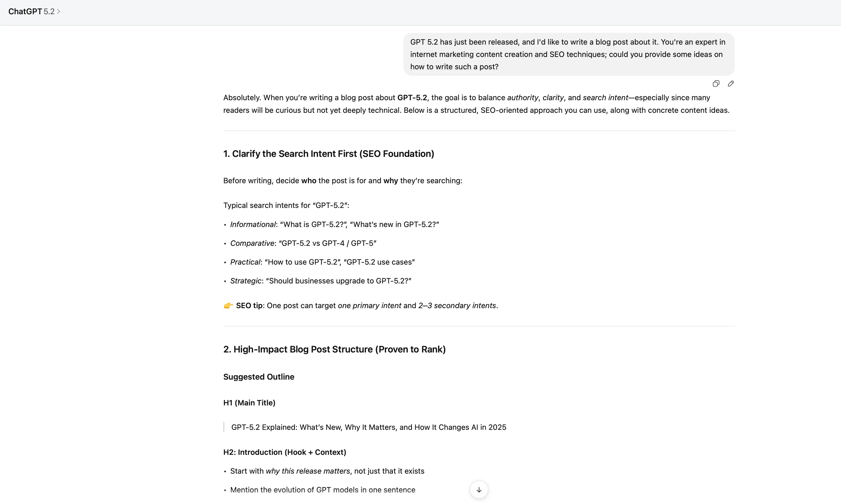The image size is (841, 504).
Task: Click the pointing hand emoji before SEO tip
Action: [228, 306]
